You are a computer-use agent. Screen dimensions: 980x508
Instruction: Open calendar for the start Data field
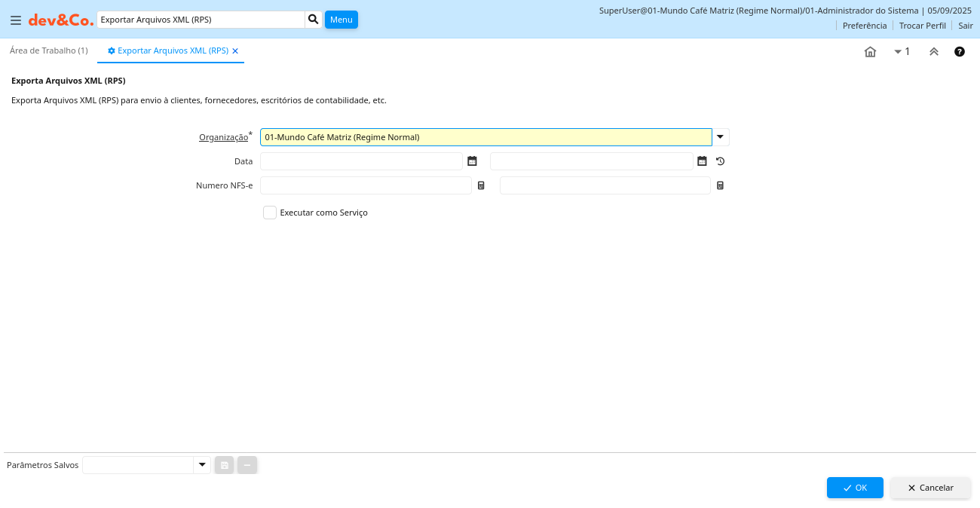[x=472, y=161]
